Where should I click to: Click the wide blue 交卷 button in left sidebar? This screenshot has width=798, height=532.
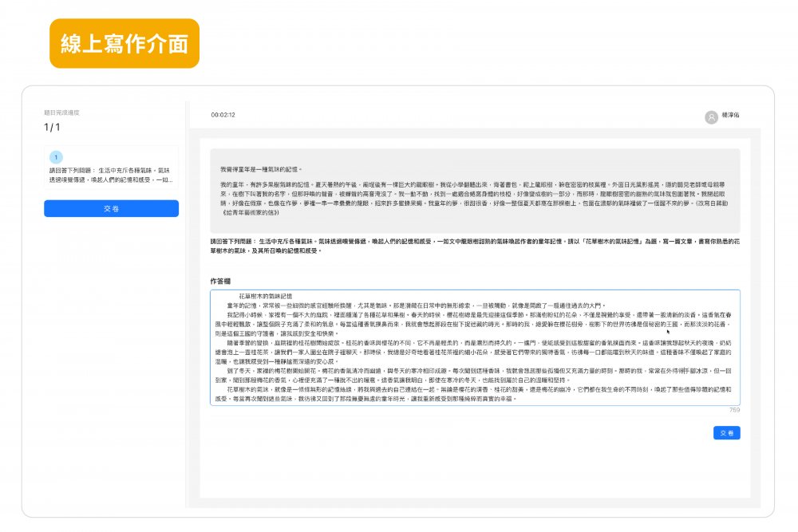point(111,209)
